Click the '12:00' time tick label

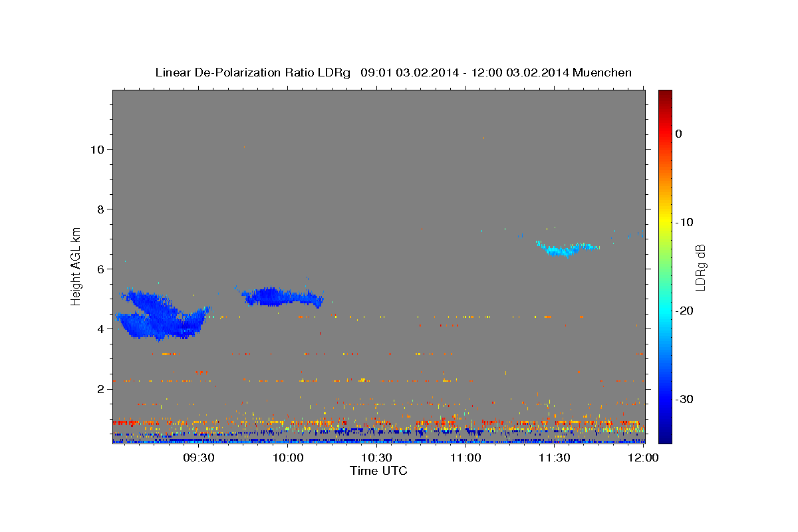point(643,458)
